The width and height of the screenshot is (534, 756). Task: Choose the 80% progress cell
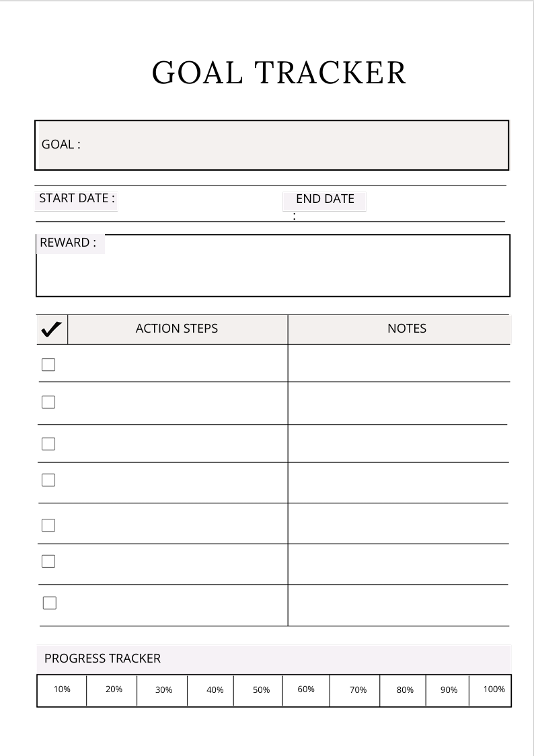(405, 690)
